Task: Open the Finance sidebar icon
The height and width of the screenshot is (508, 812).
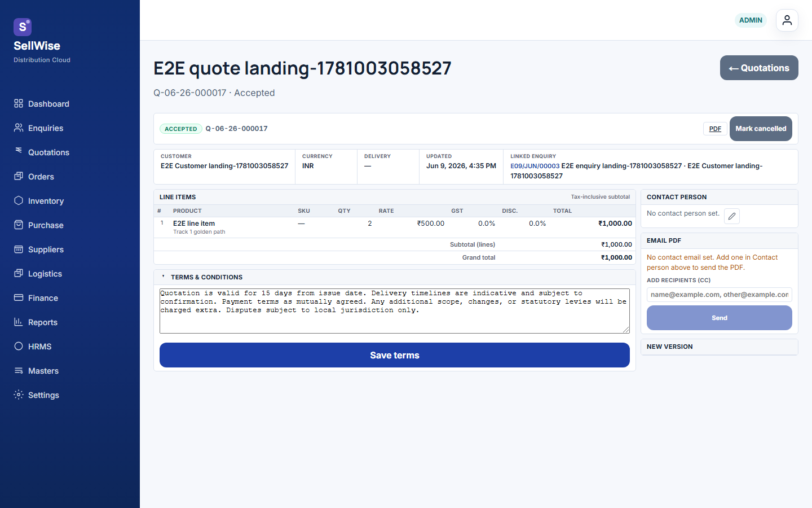Action: (19, 297)
